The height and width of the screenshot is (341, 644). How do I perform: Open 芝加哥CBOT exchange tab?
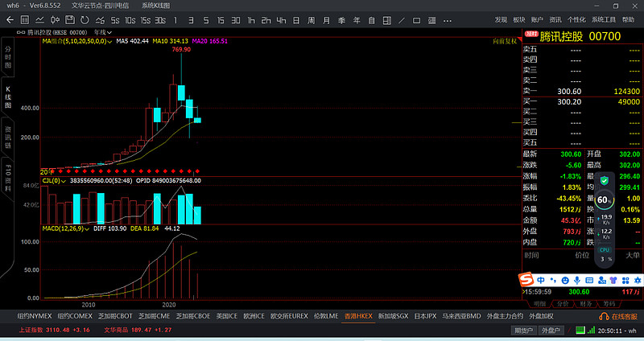pos(115,316)
